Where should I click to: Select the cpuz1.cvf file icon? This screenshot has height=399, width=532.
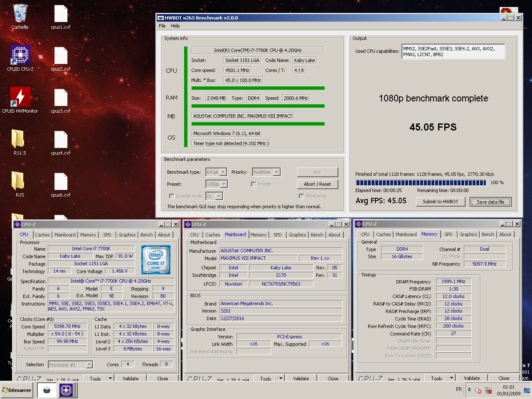[61, 14]
